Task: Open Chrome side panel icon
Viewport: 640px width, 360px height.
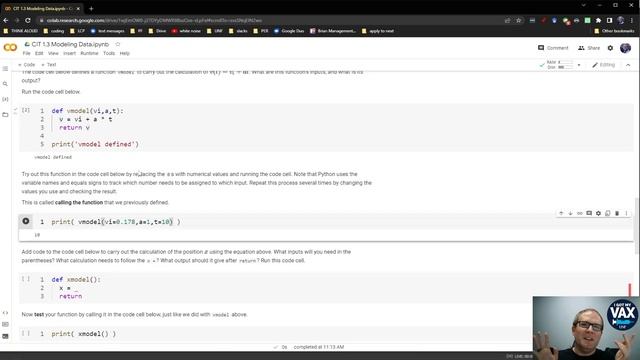Action: click(x=609, y=20)
